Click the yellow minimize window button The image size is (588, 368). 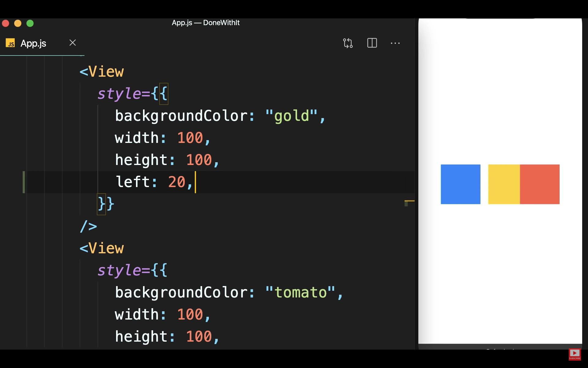point(18,23)
